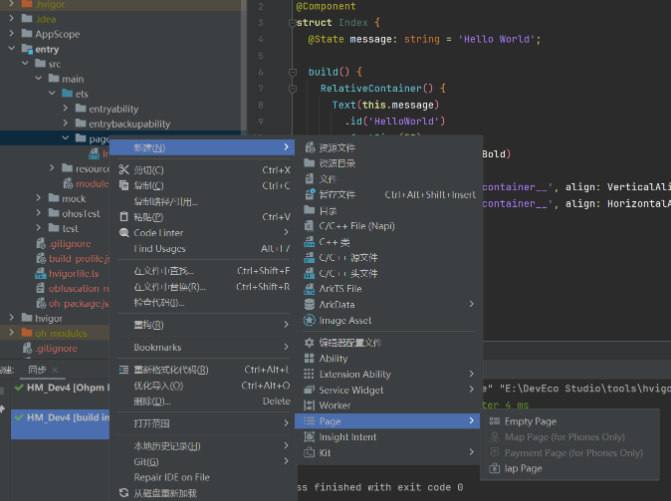The image size is (671, 501).
Task: Expand the AppScope folder
Action: coord(12,33)
